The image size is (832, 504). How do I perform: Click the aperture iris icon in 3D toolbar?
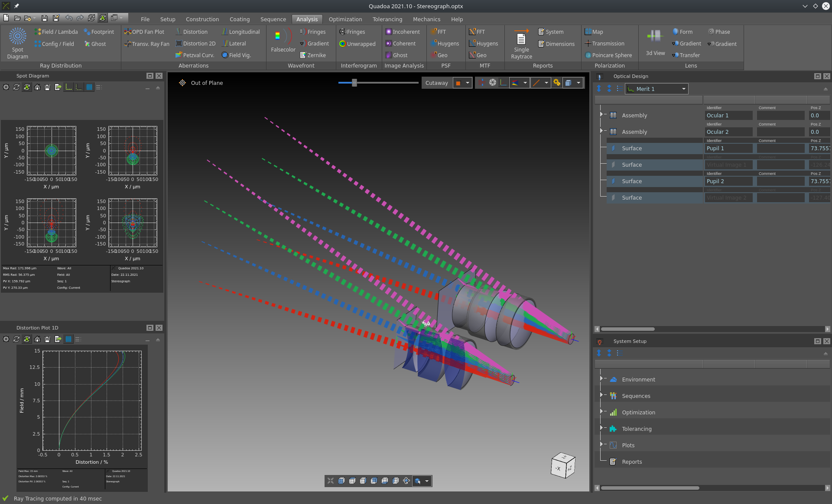pyautogui.click(x=493, y=83)
